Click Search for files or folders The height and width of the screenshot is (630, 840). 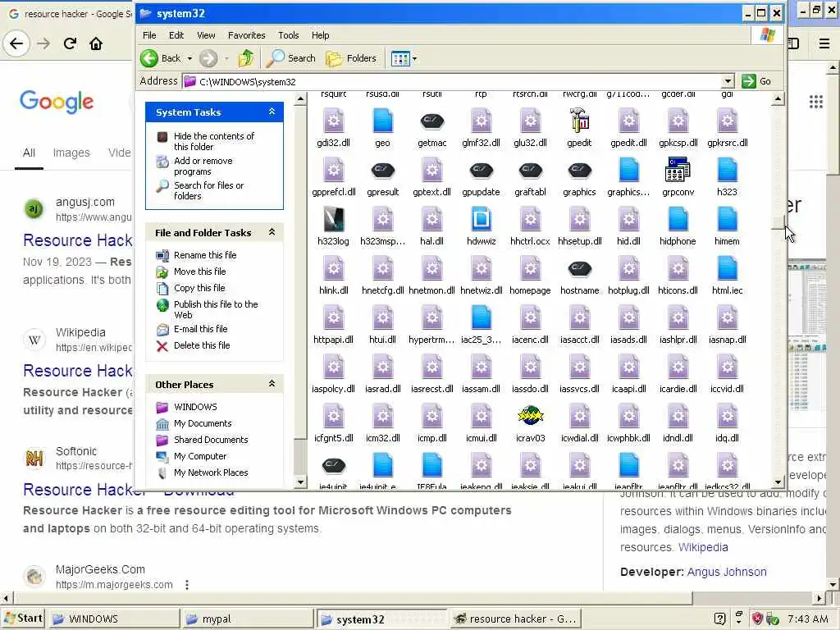[208, 190]
